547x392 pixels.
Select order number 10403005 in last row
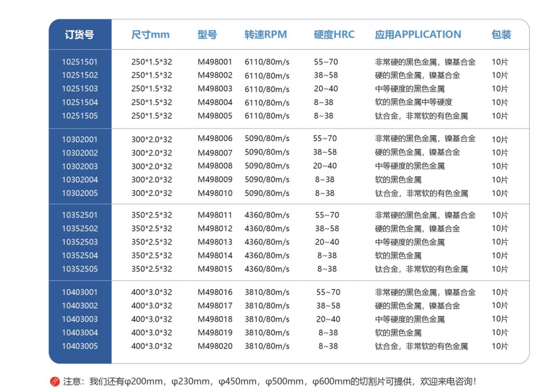coord(80,346)
